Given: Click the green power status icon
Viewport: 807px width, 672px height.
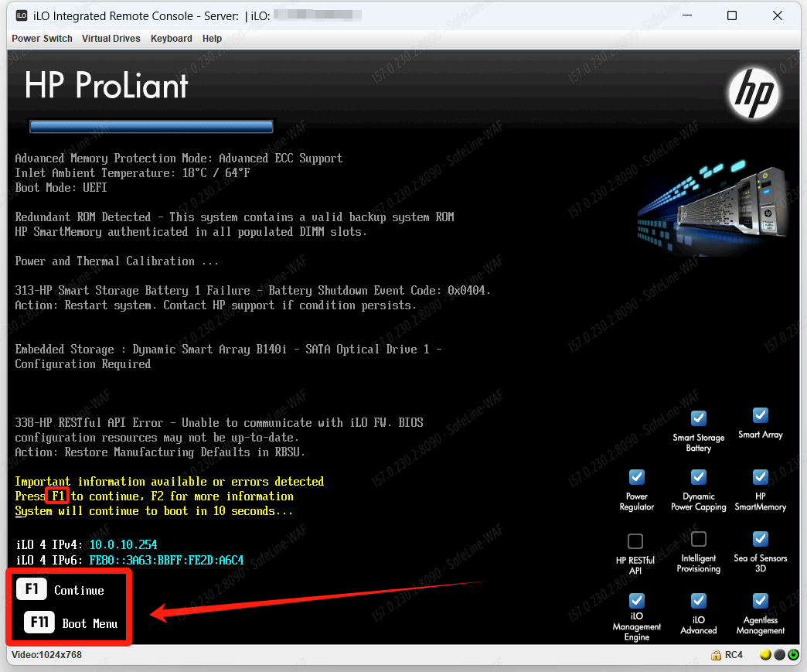Looking at the screenshot, I should 793,655.
